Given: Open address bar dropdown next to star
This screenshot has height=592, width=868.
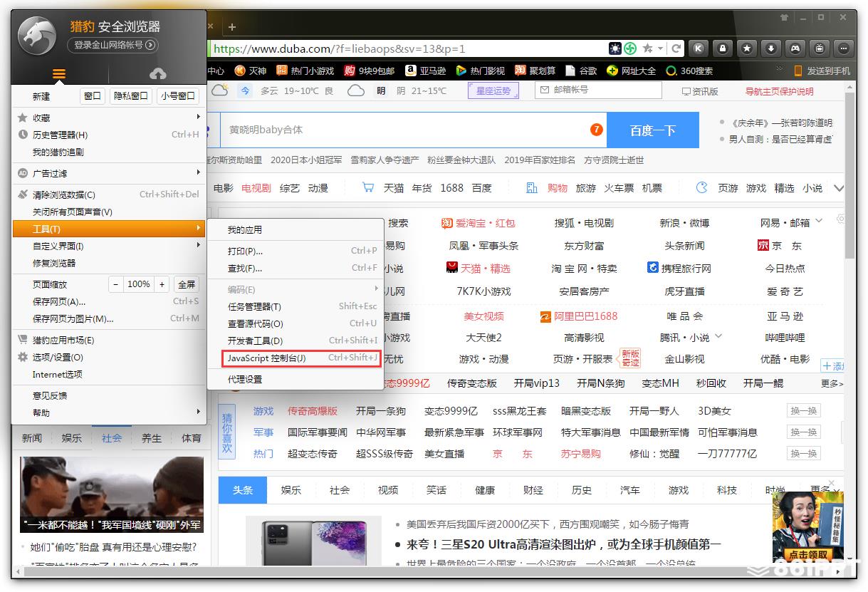Looking at the screenshot, I should coord(661,48).
